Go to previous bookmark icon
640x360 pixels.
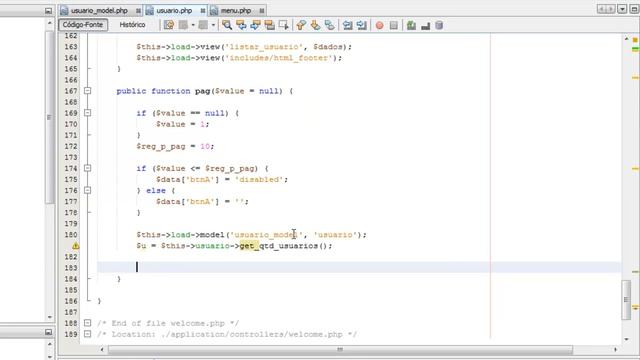[301, 25]
